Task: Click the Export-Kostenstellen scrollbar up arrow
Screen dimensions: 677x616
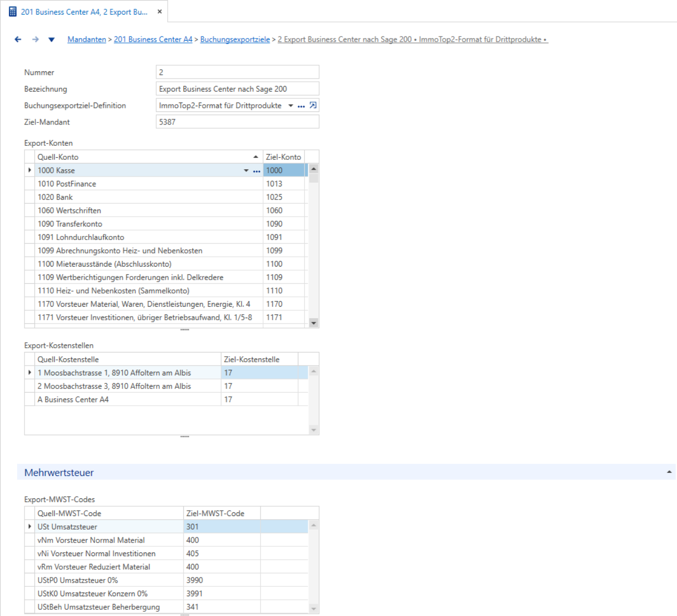Action: (314, 371)
